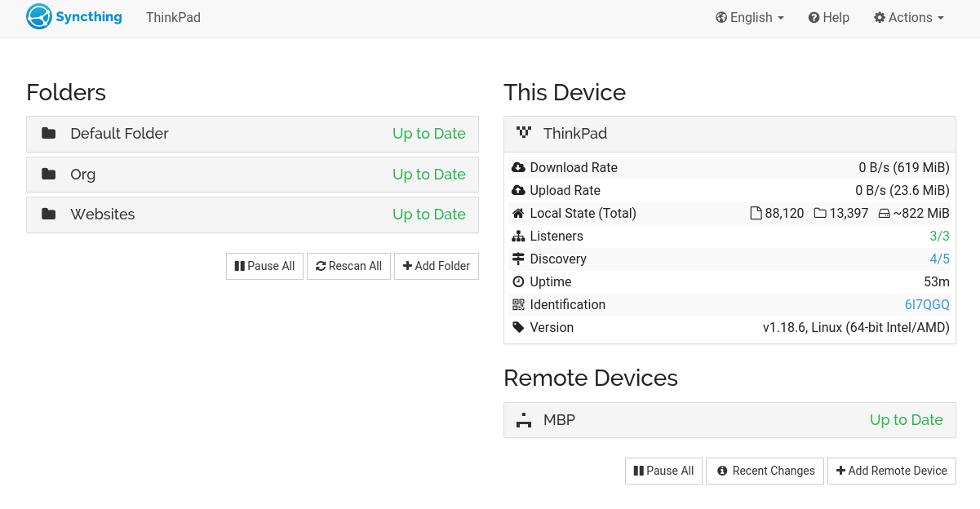Click the ThinkPad device identicon

click(x=524, y=134)
